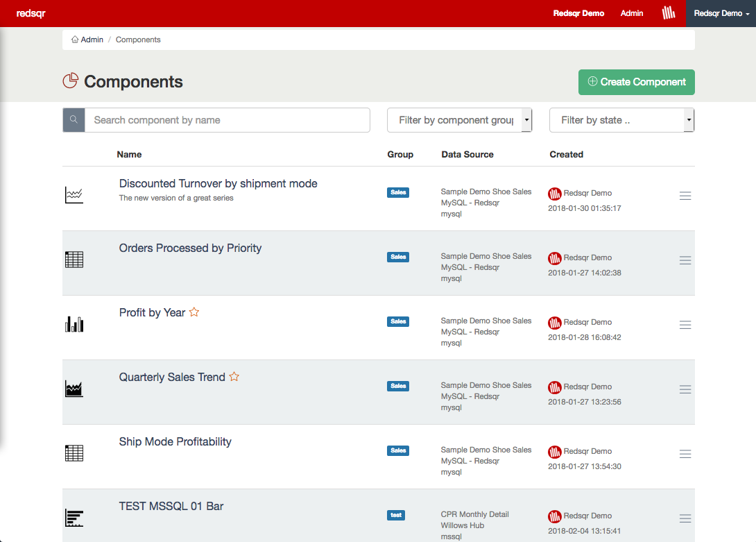Click the Redsqr avatar in Ship Mode Profitability row
This screenshot has height=542, width=756.
554,452
